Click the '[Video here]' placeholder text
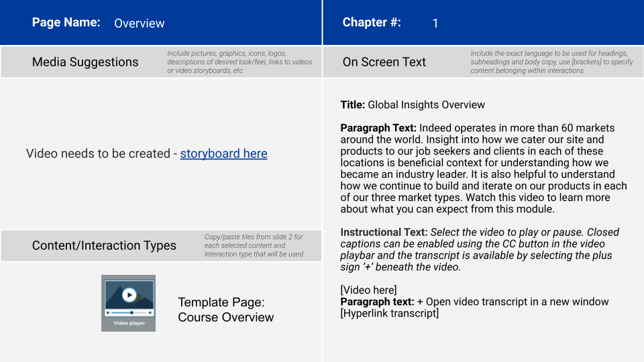 coord(368,290)
